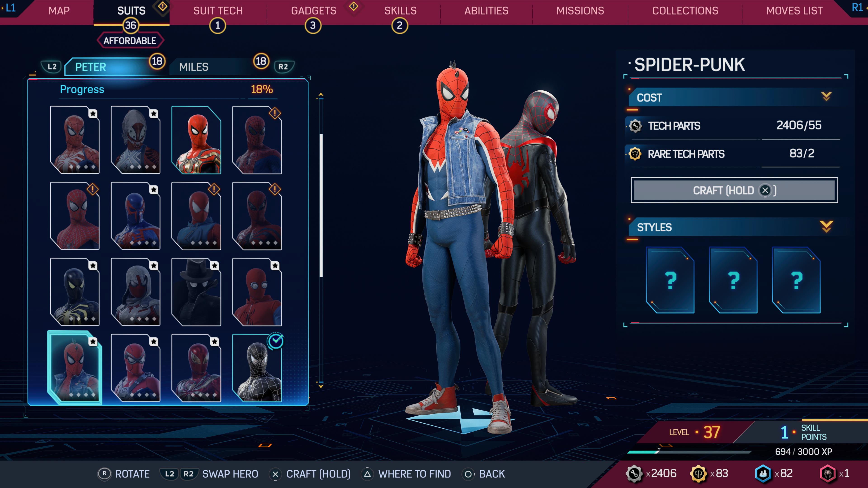The width and height of the screenshot is (868, 488).
Task: Open the ABILITIES tab
Action: (486, 11)
